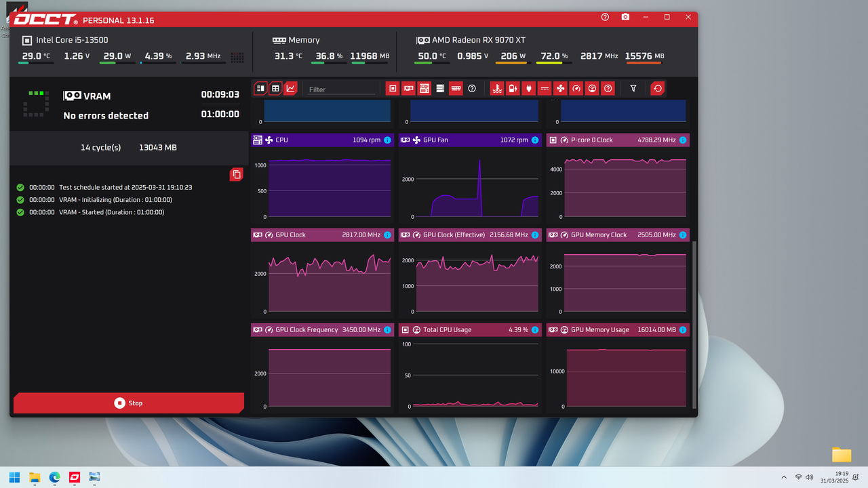
Task: Show info for GPU Clock graph
Action: point(387,235)
